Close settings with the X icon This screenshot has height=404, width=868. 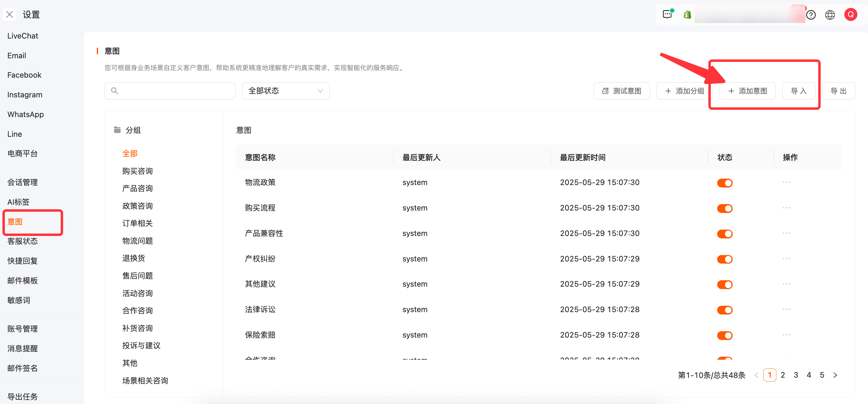(9, 15)
